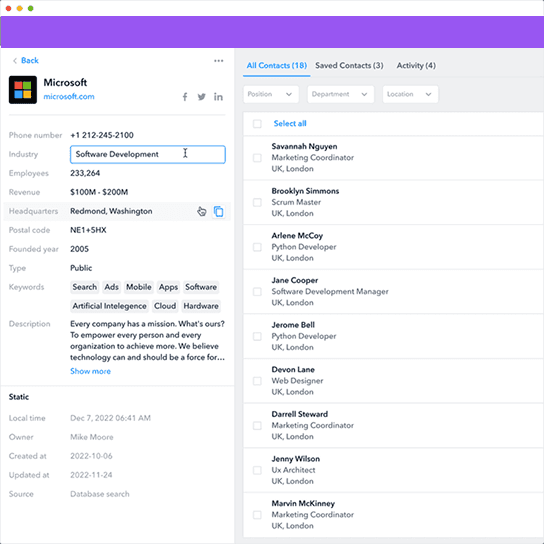Tick the checkbox for Savannah Nguyen
The width and height of the screenshot is (544, 544).
point(257,158)
